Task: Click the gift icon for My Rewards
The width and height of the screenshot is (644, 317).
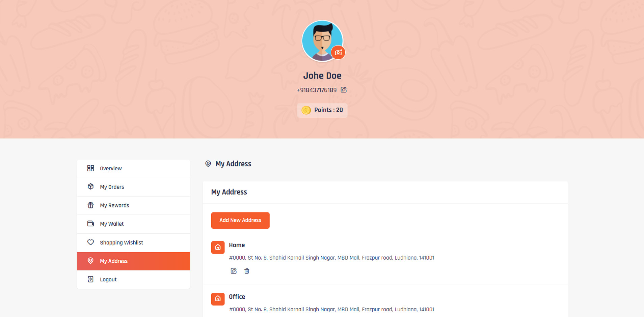Action: tap(90, 205)
